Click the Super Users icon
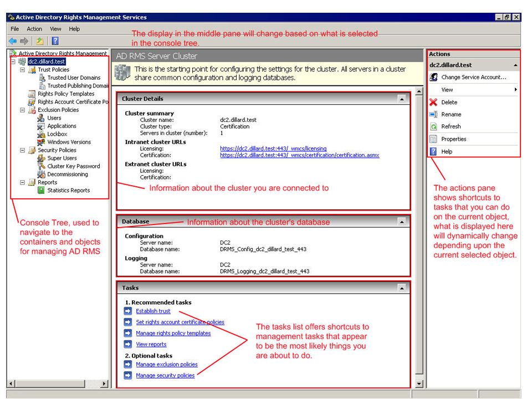 coord(41,158)
